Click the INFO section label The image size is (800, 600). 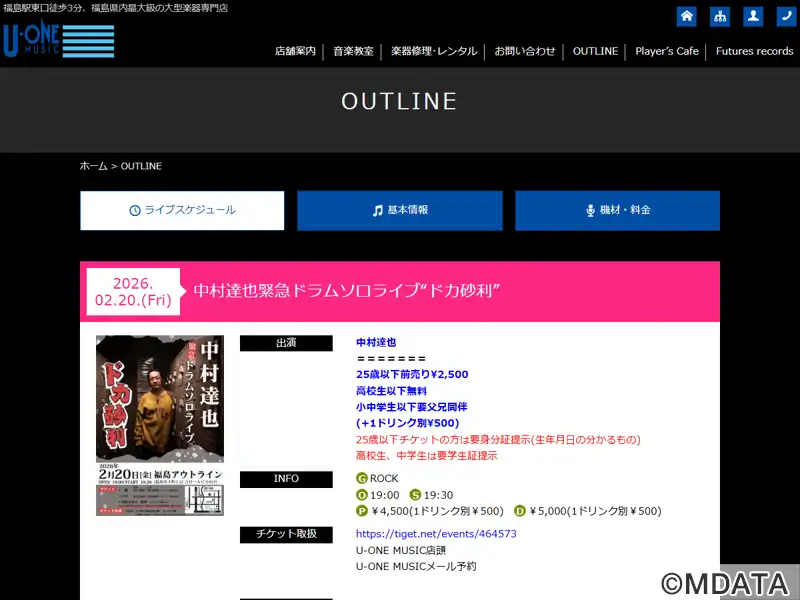click(x=286, y=479)
